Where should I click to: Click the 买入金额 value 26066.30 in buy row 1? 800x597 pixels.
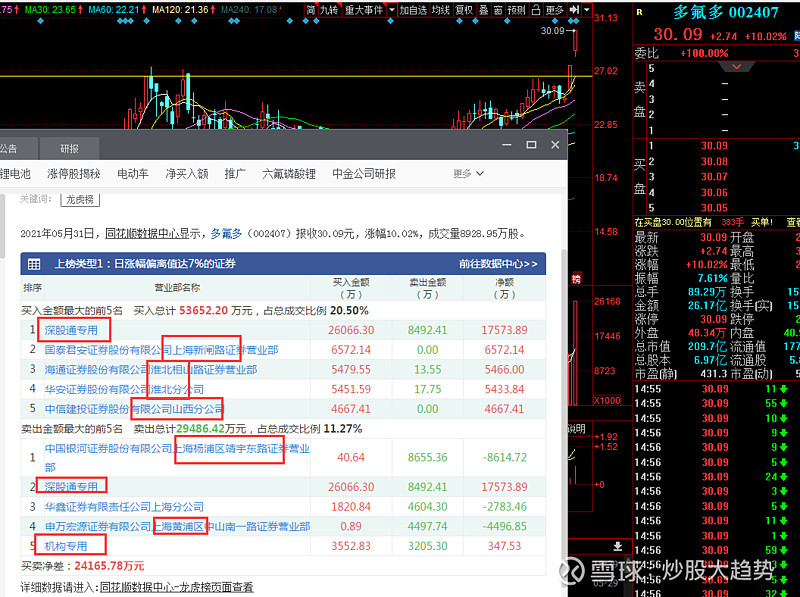351,330
